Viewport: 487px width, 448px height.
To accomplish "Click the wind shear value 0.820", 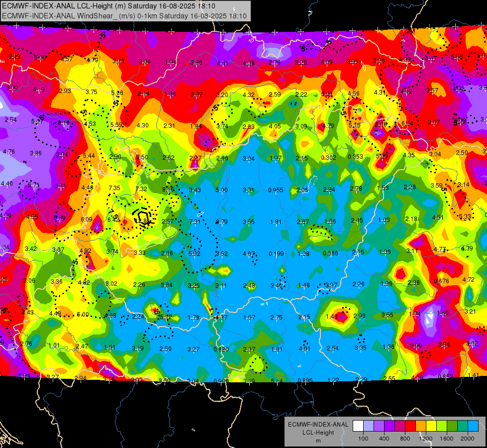I will pyautogui.click(x=221, y=349).
